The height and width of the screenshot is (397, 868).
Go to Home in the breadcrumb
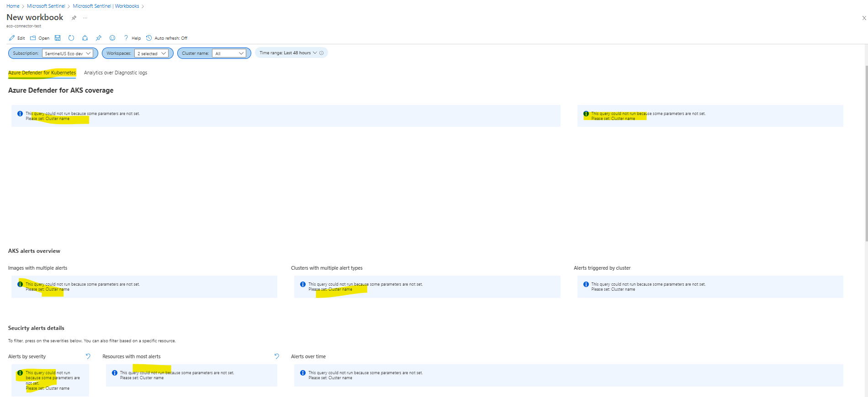coord(13,6)
